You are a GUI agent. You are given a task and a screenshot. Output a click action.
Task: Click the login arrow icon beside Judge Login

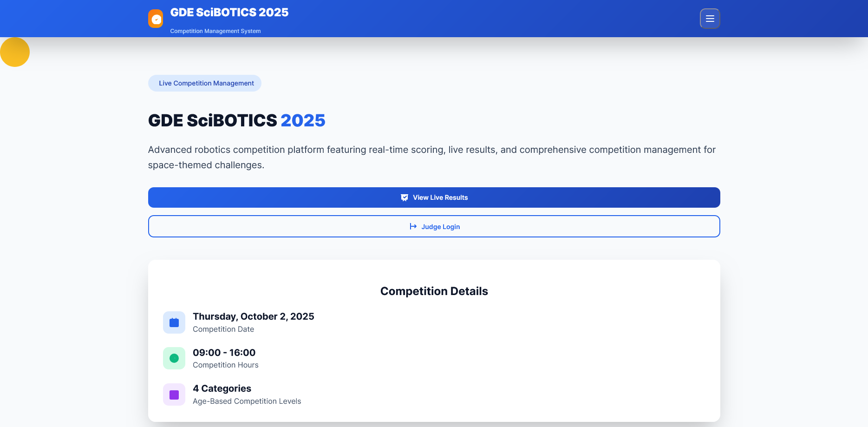coord(413,226)
